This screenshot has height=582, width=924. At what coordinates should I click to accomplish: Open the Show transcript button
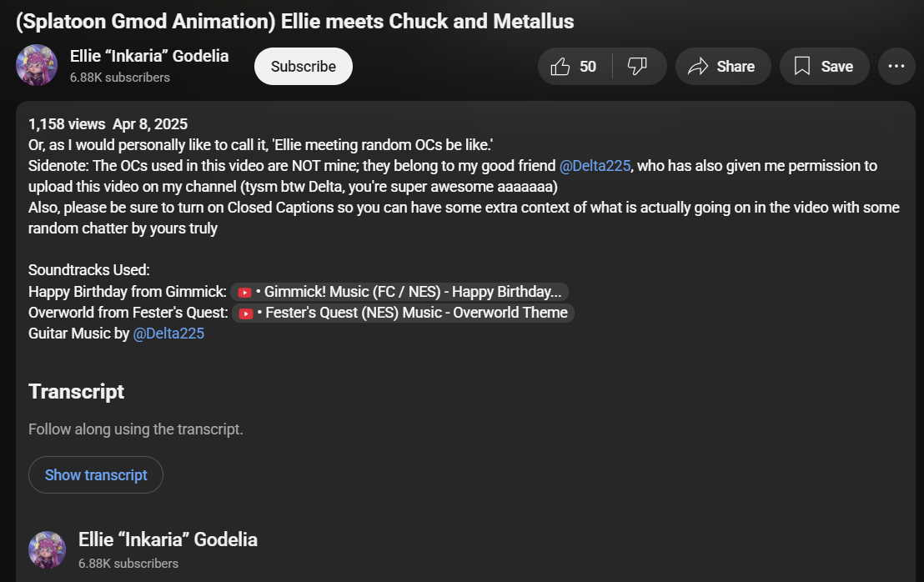tap(96, 474)
